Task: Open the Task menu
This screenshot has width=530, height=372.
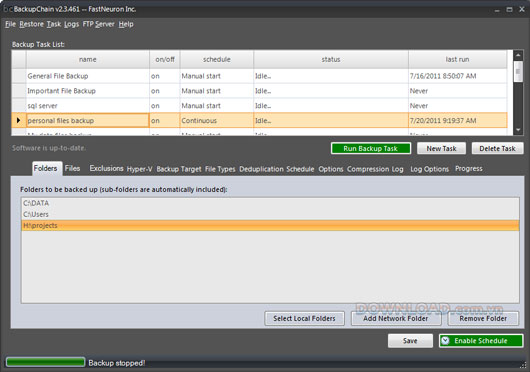Action: click(x=54, y=24)
